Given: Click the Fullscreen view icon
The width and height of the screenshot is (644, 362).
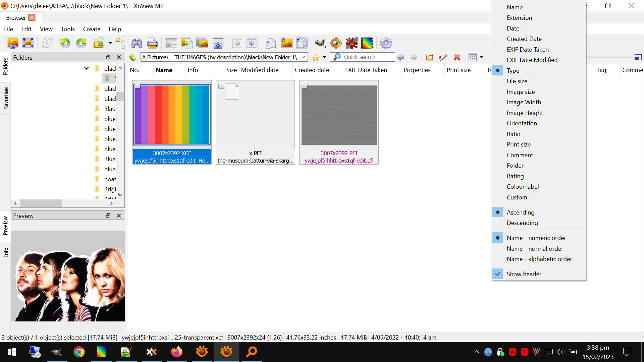Looking at the screenshot, I should point(28,43).
